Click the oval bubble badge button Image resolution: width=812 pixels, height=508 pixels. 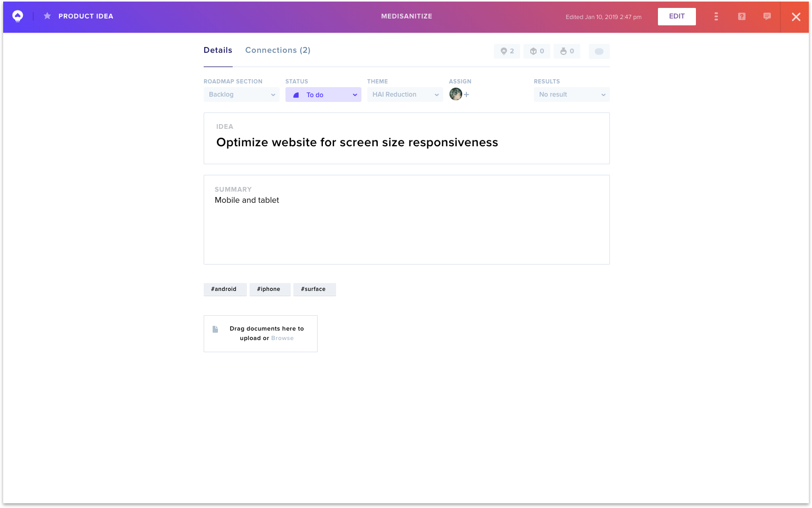pos(599,51)
